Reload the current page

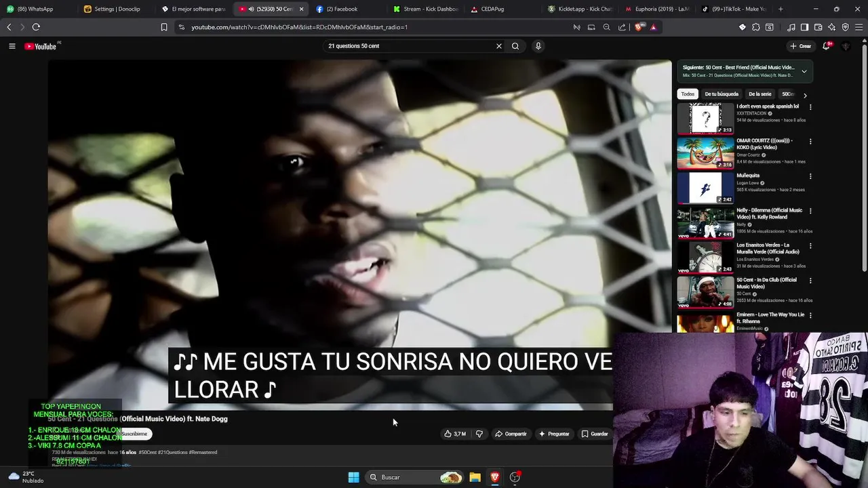(36, 27)
